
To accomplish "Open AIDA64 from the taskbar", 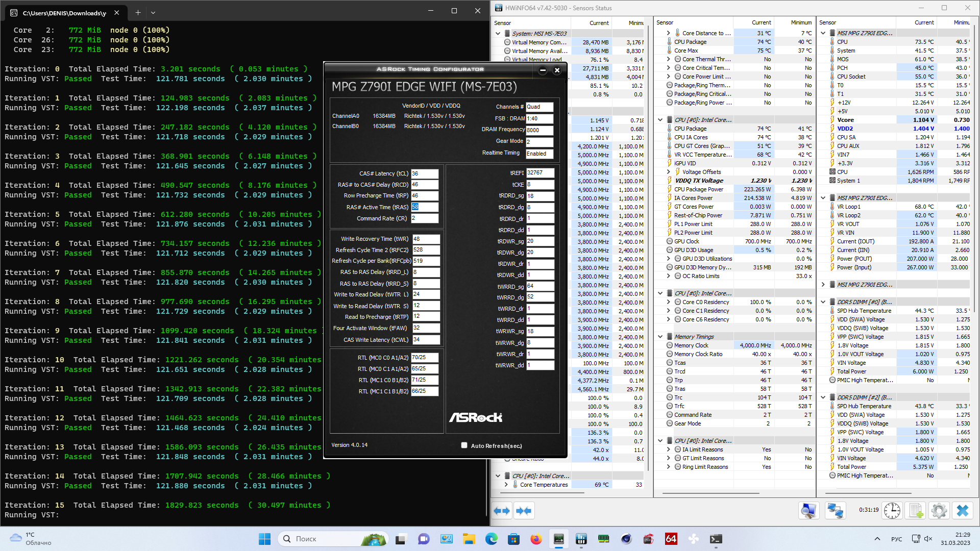I will point(671,539).
